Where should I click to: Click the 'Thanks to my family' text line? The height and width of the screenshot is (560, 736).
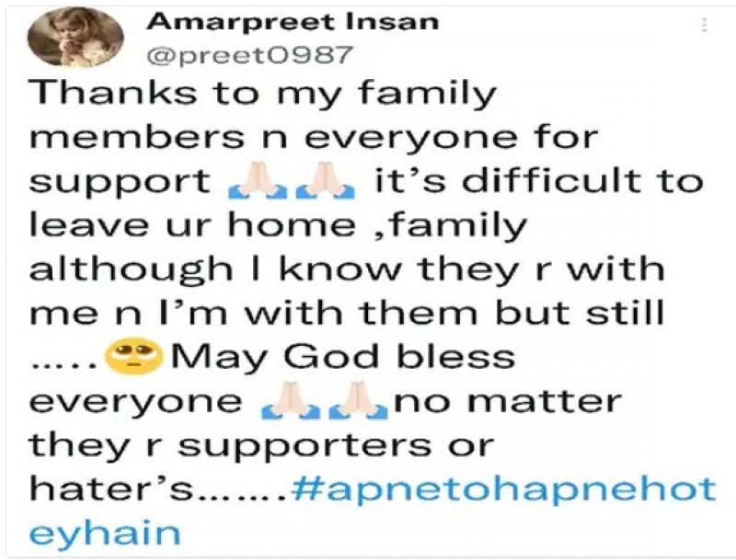click(x=263, y=94)
